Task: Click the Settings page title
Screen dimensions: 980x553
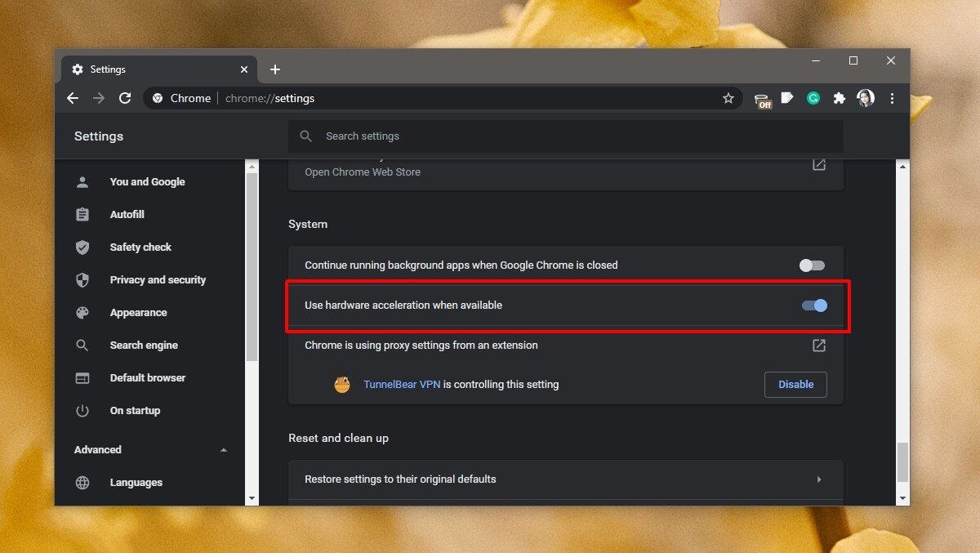Action: (x=99, y=136)
